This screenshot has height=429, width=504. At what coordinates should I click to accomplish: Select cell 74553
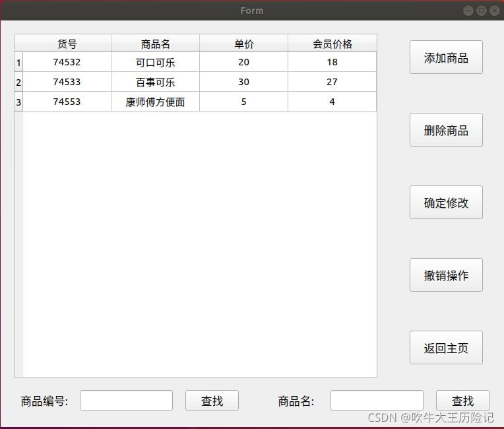pyautogui.click(x=67, y=102)
